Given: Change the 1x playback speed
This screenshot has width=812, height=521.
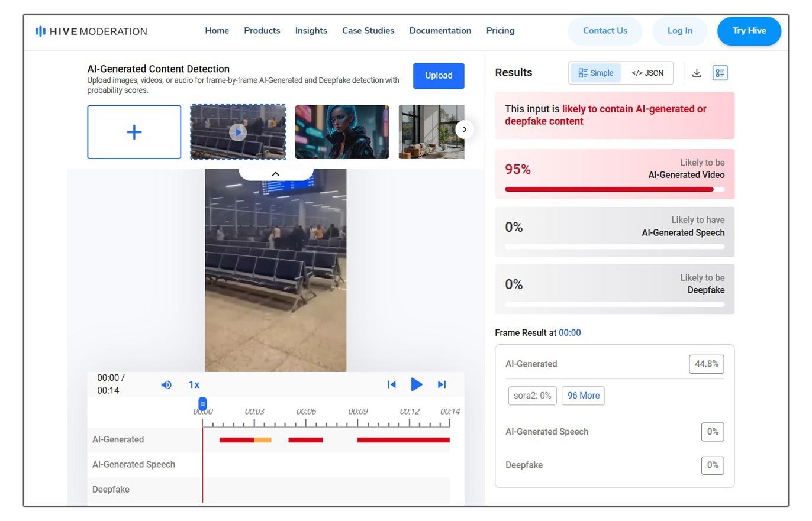Looking at the screenshot, I should [x=194, y=385].
